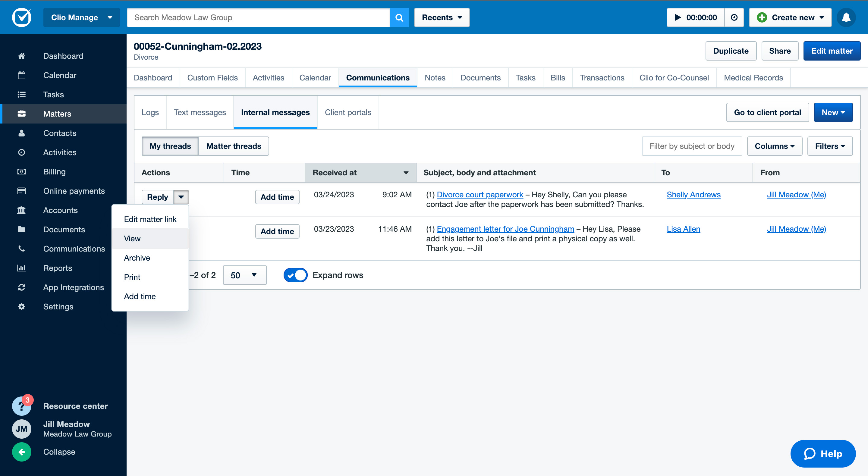This screenshot has height=476, width=868.
Task: Click the Calendar icon in sidebar
Action: [x=22, y=75]
